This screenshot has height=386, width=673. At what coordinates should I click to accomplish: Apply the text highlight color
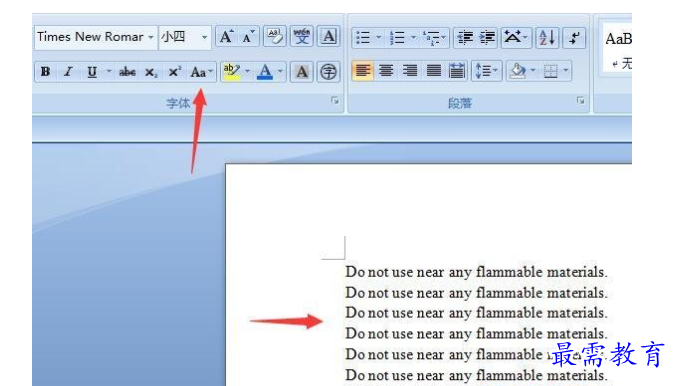point(232,71)
